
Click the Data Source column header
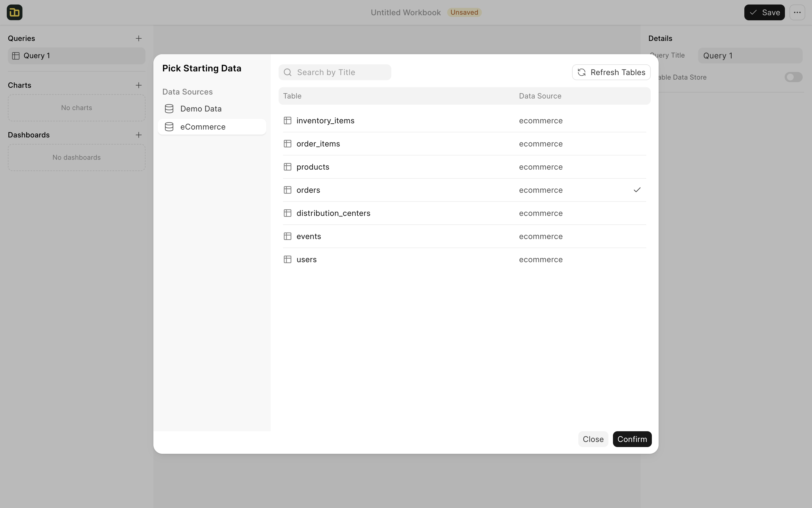pyautogui.click(x=540, y=96)
